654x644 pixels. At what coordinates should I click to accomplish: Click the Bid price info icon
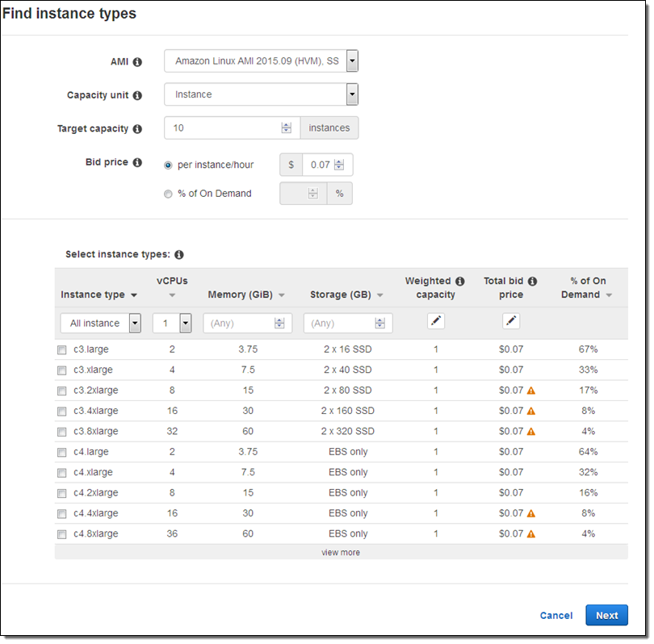pyautogui.click(x=137, y=163)
